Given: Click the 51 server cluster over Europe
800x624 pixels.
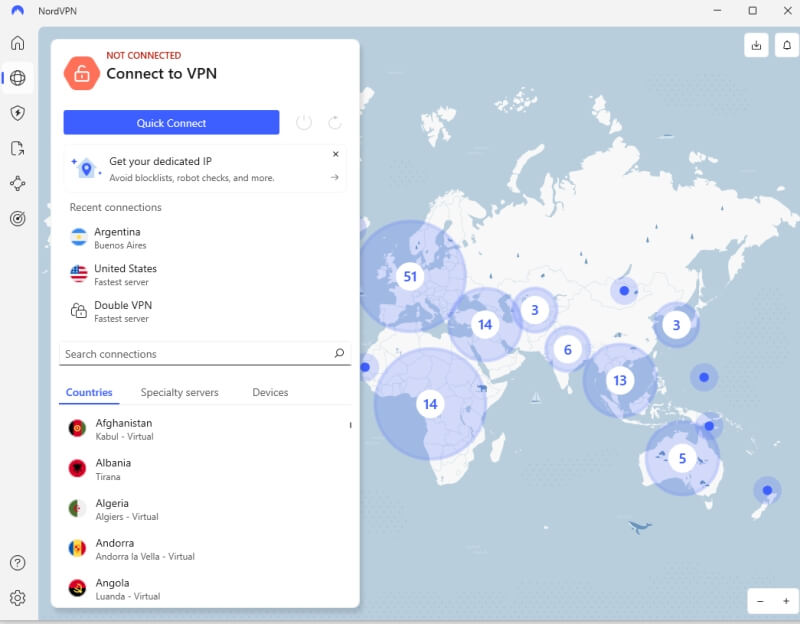Looking at the screenshot, I should pyautogui.click(x=410, y=276).
